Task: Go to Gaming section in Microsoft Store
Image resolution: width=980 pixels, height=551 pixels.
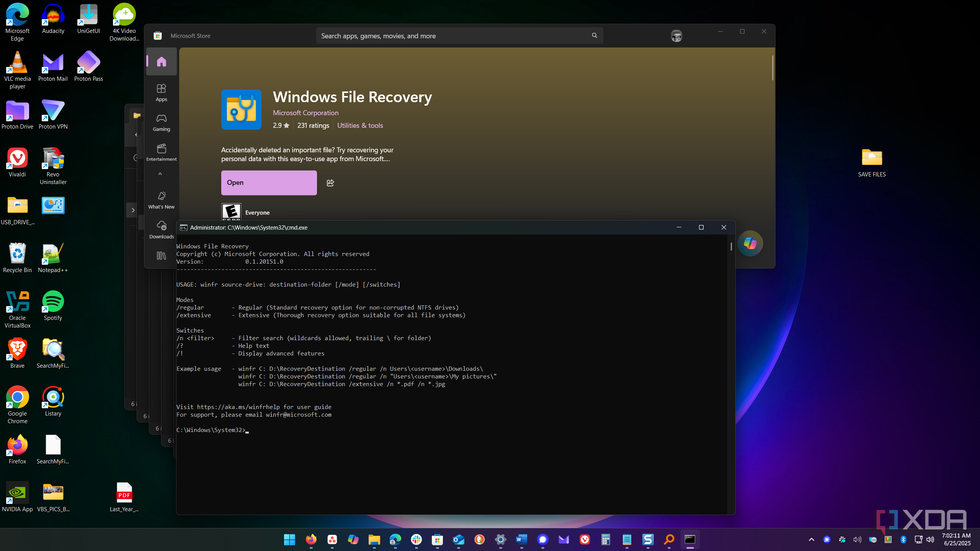Action: coord(161,122)
